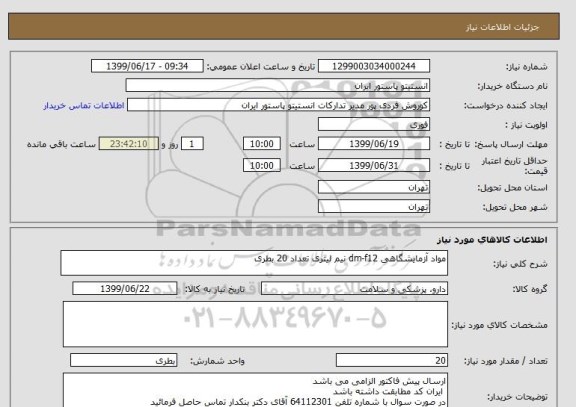Select the label شماره نیاز
This screenshot has height=407, width=576.
click(527, 67)
